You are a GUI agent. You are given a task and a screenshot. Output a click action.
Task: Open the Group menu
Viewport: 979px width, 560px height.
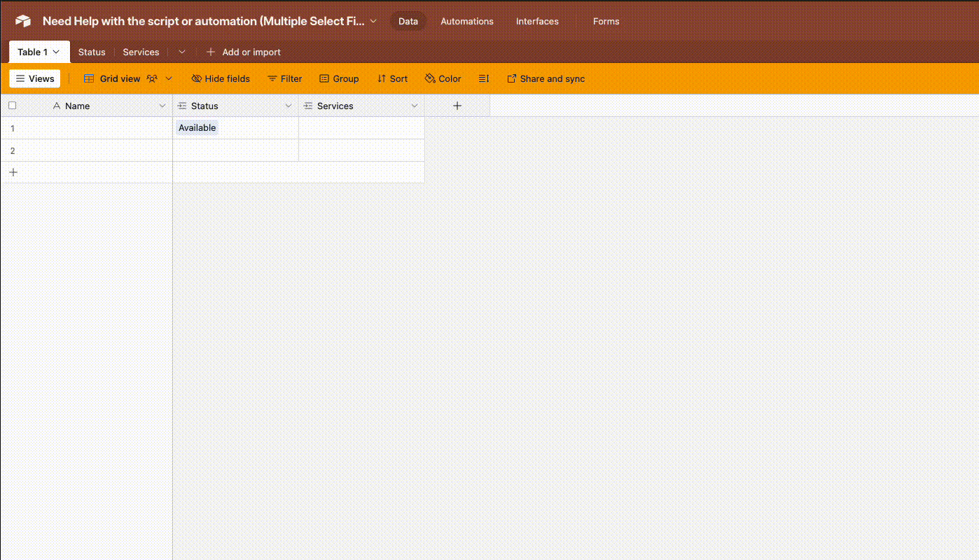click(x=339, y=78)
